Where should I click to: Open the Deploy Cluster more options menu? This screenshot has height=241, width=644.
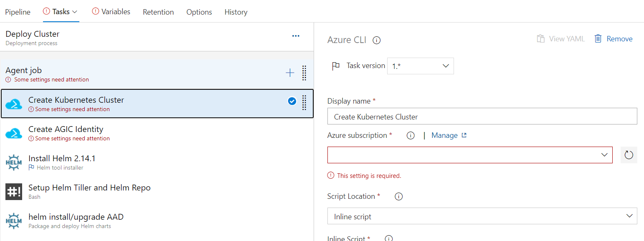coord(296,36)
